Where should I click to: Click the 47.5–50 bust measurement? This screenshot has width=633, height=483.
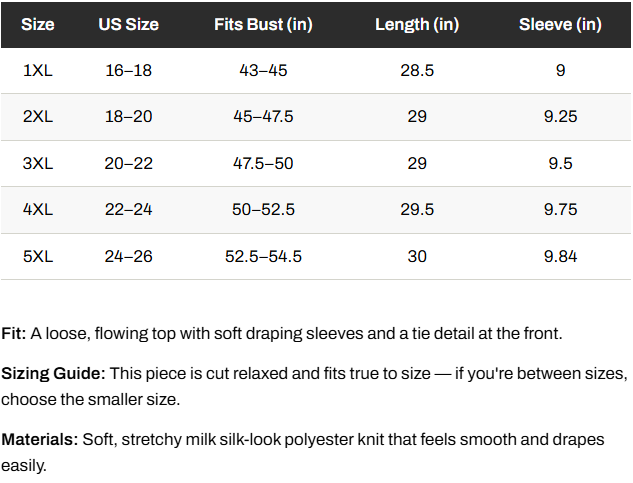(263, 164)
